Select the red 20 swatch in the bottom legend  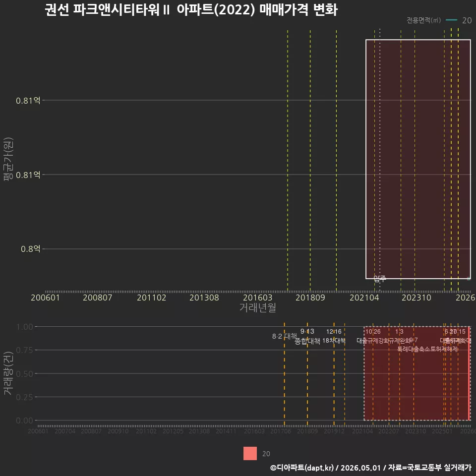[x=250, y=453]
